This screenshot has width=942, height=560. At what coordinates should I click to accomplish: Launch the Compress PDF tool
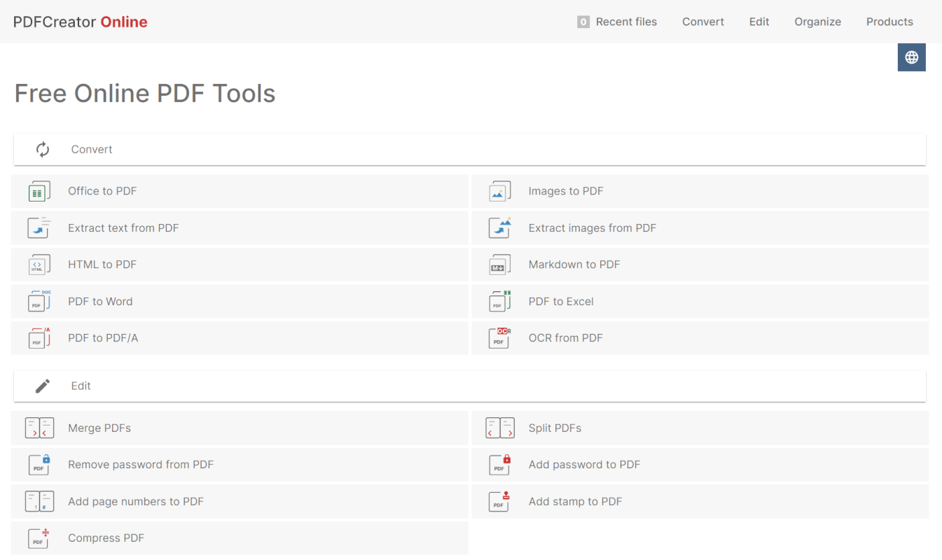pos(240,538)
